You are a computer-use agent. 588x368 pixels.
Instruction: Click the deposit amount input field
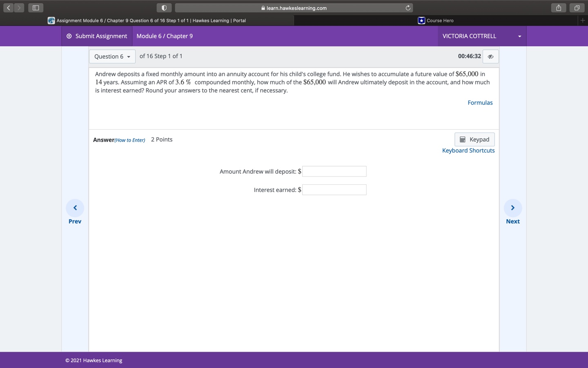(x=334, y=171)
